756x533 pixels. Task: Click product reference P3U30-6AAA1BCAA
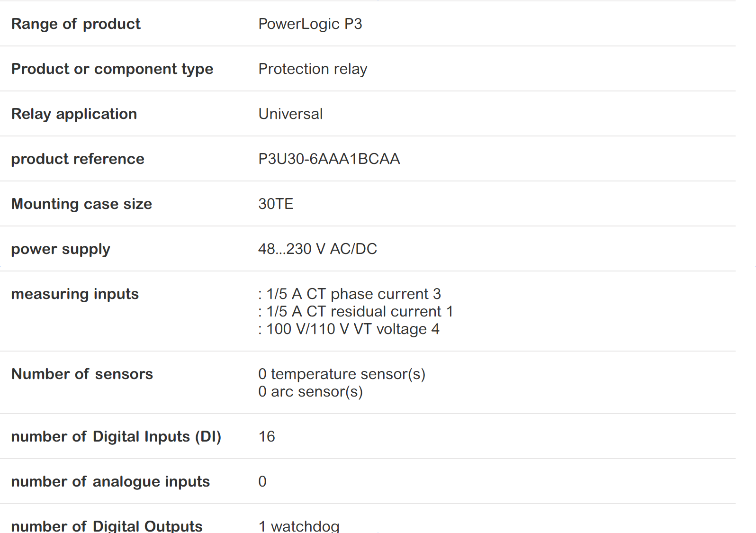[329, 159]
